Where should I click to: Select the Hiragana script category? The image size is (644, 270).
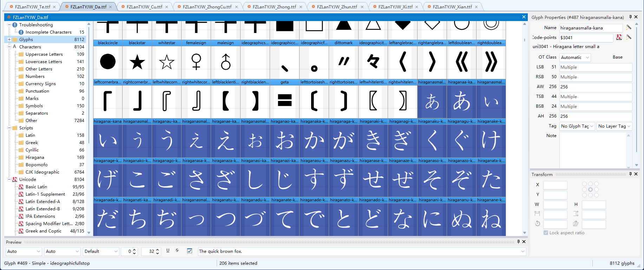tap(35, 157)
